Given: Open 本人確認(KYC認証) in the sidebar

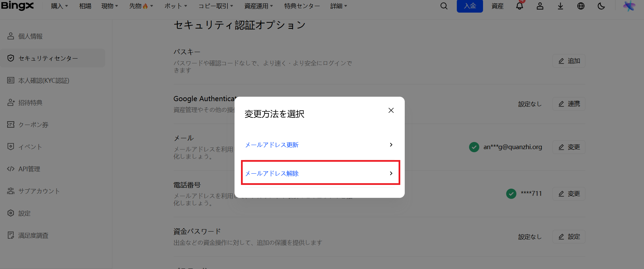Looking at the screenshot, I should tap(44, 81).
